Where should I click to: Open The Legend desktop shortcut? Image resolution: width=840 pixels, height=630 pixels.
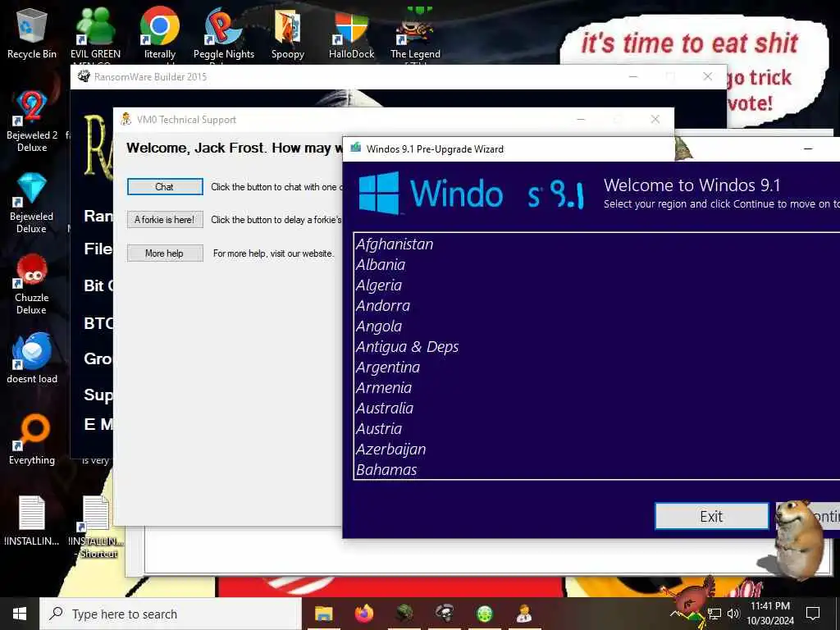(415, 33)
